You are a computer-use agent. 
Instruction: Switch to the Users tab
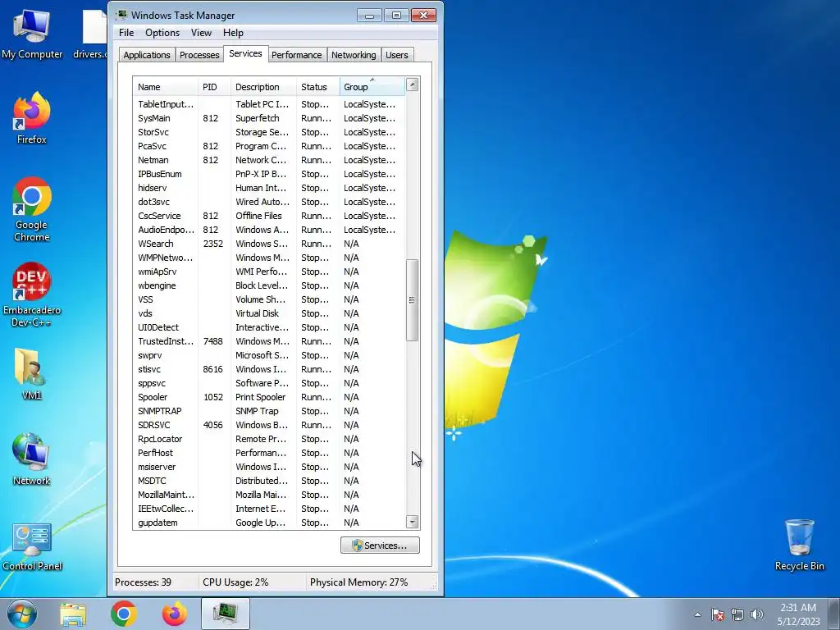click(396, 55)
